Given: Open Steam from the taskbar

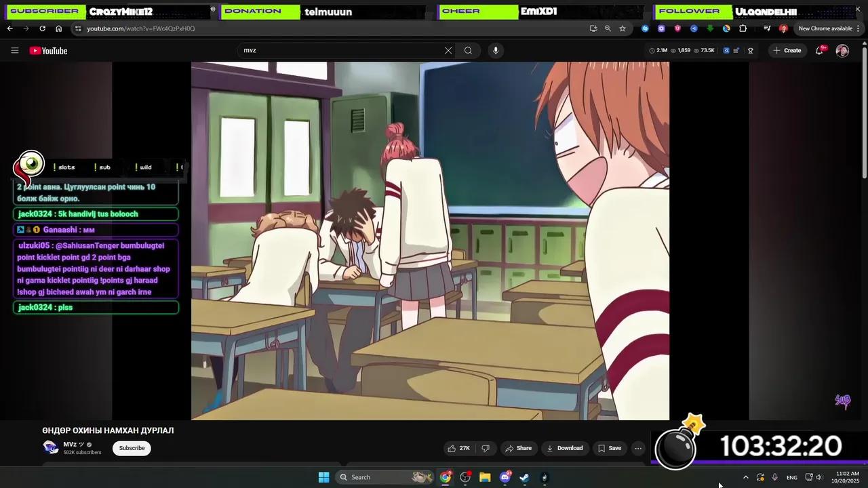Looking at the screenshot, I should [524, 477].
